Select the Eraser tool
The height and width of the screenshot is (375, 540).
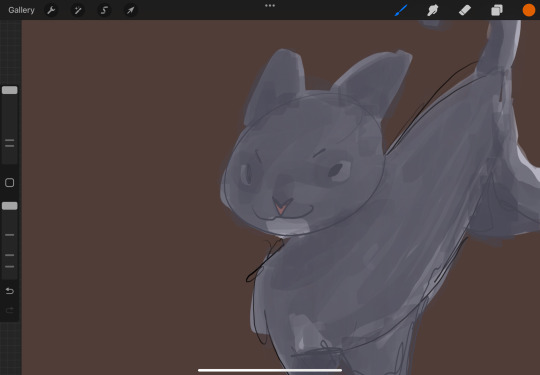click(465, 10)
